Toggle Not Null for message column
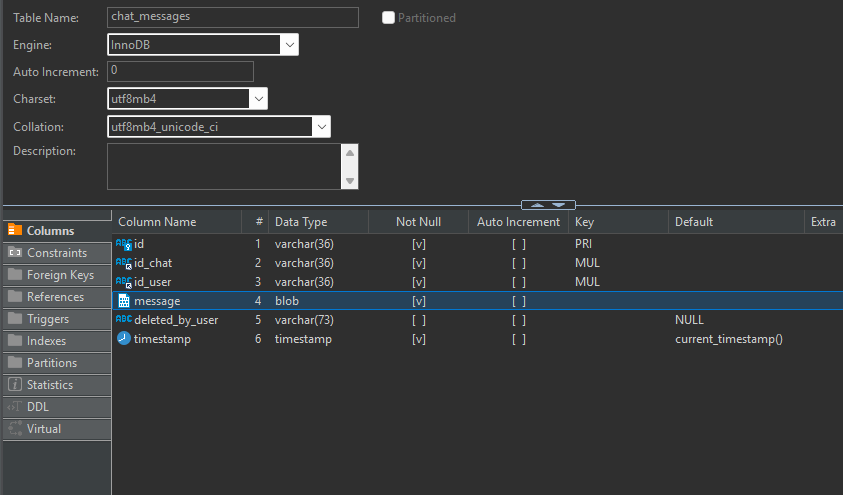This screenshot has height=495, width=843. pos(419,301)
